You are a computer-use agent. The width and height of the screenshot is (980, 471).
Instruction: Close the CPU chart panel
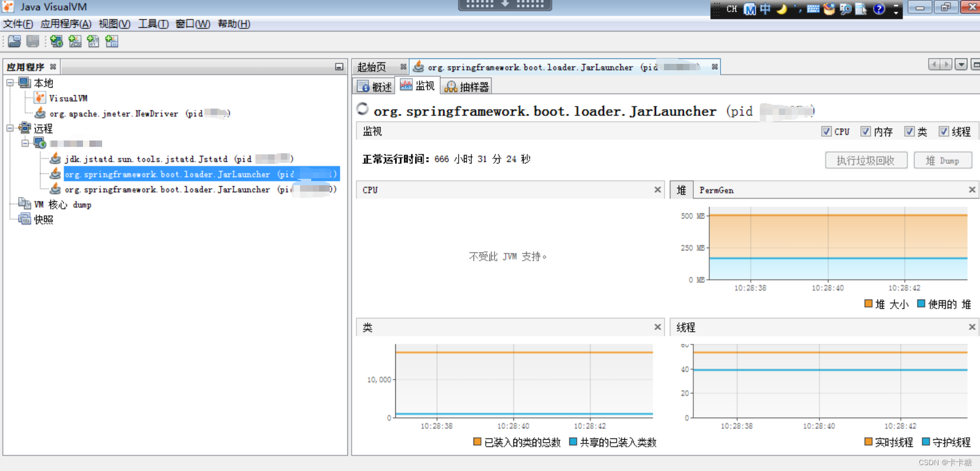658,189
